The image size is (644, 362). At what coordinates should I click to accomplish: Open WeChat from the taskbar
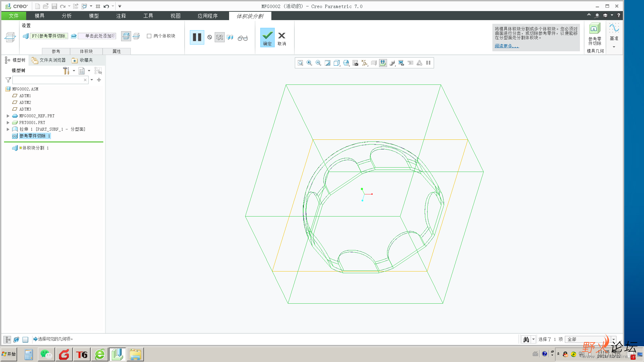tap(46, 355)
